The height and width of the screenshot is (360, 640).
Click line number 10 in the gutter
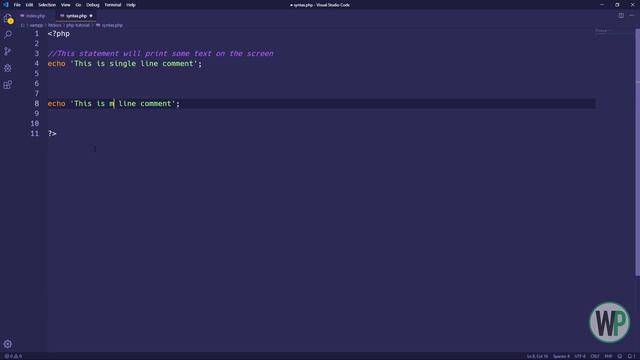35,124
